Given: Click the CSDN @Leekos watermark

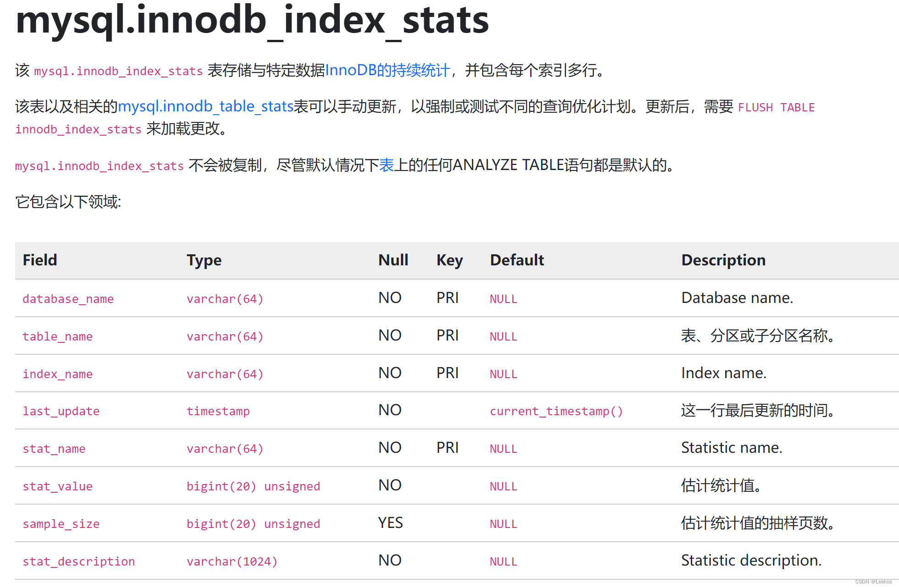Looking at the screenshot, I should pyautogui.click(x=873, y=582).
